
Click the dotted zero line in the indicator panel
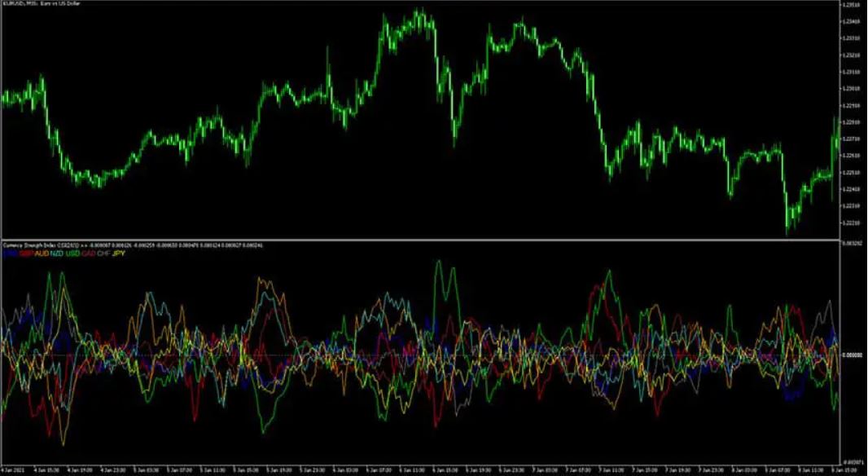pyautogui.click(x=407, y=354)
